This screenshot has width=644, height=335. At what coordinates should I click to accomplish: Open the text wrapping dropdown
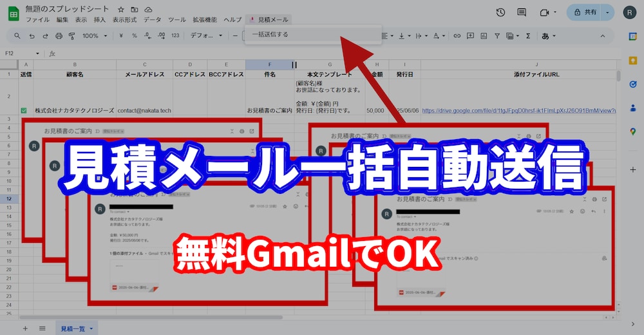[421, 36]
